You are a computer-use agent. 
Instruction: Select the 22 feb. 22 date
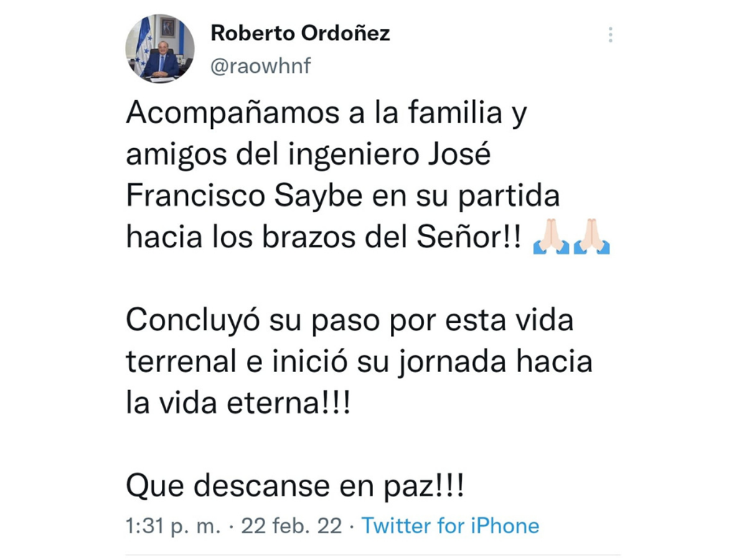291,526
